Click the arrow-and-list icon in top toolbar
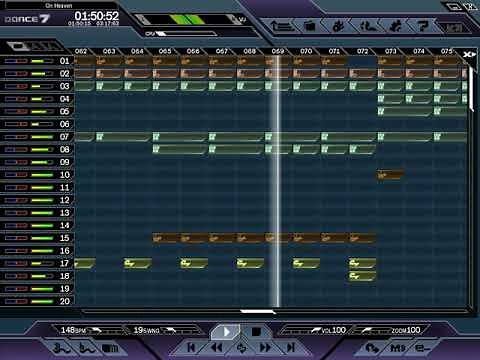480x360 pixels. point(282,26)
